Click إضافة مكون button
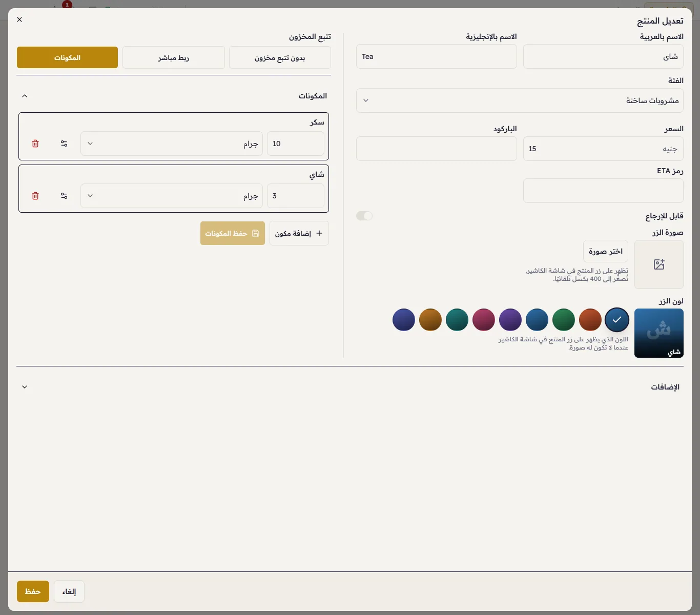Viewport: 700px width, 615px height. coord(299,233)
